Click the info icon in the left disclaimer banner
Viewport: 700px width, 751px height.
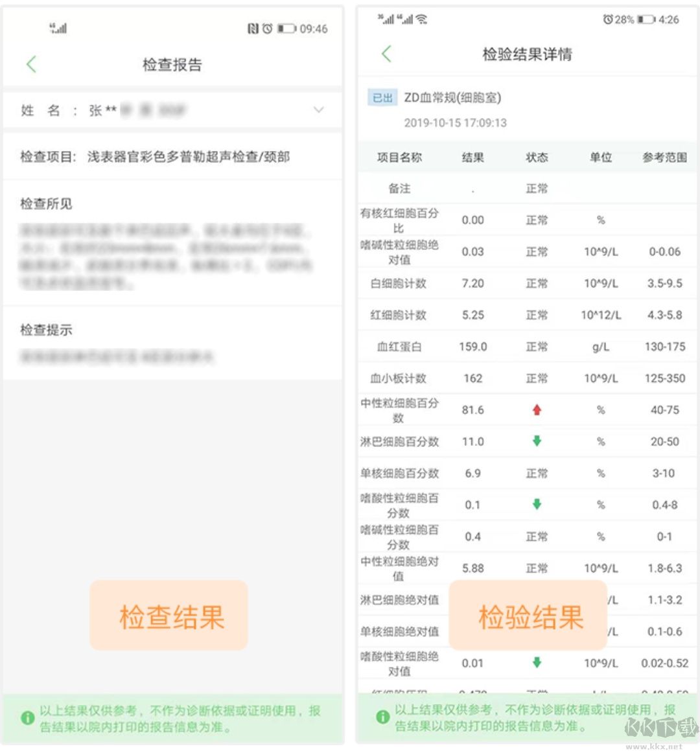tap(27, 716)
